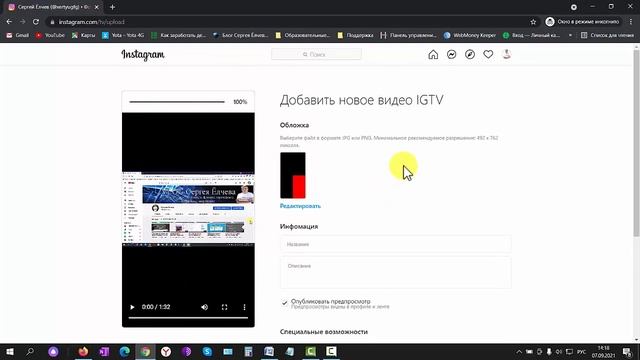The image size is (640, 360).
Task: Seek on the video progress bar
Action: pyautogui.click(x=188, y=318)
